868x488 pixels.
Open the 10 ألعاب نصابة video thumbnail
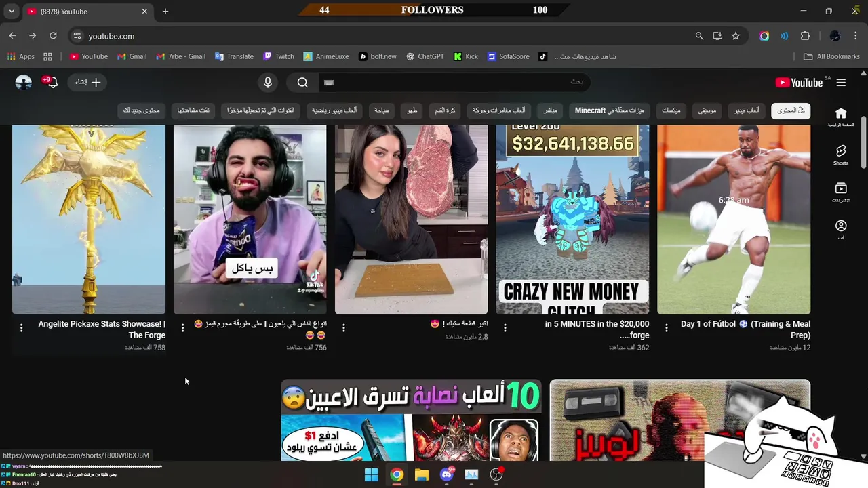coord(411,420)
